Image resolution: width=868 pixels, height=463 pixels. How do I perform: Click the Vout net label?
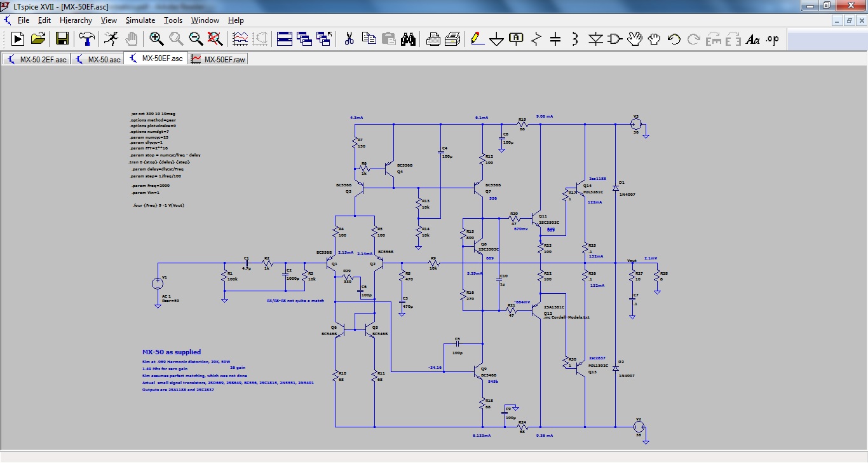(x=632, y=261)
